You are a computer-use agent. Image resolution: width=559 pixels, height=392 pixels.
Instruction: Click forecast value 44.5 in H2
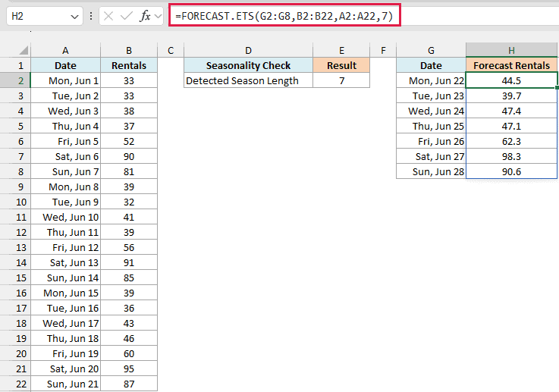click(511, 80)
